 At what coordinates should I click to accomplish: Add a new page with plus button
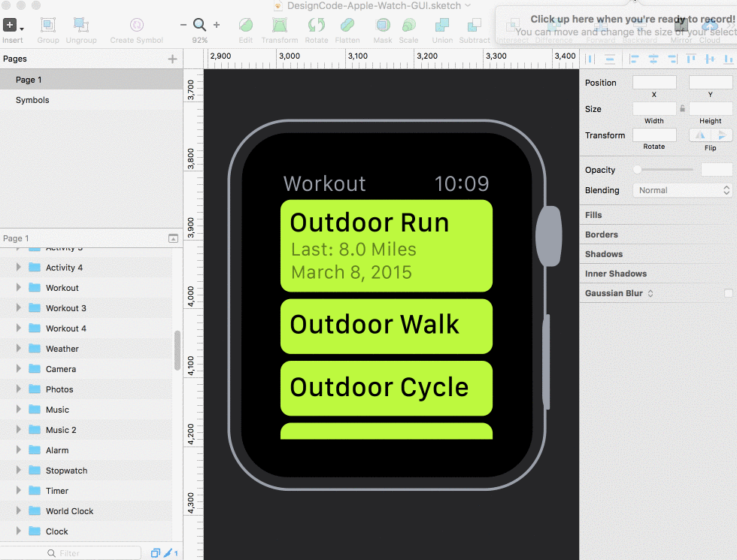pyautogui.click(x=172, y=59)
